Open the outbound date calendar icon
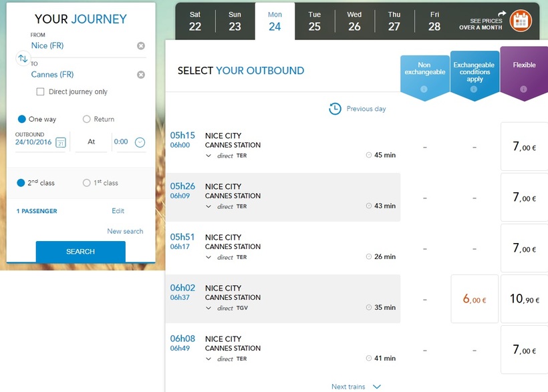The height and width of the screenshot is (392, 548). point(61,142)
